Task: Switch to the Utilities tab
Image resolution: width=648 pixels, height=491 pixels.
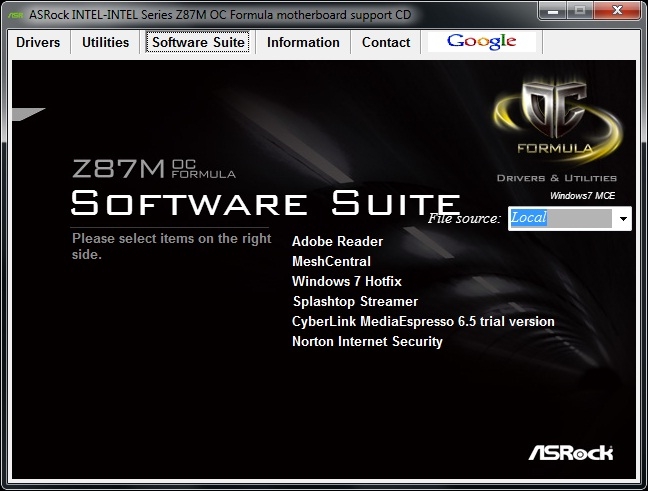Action: pyautogui.click(x=105, y=42)
